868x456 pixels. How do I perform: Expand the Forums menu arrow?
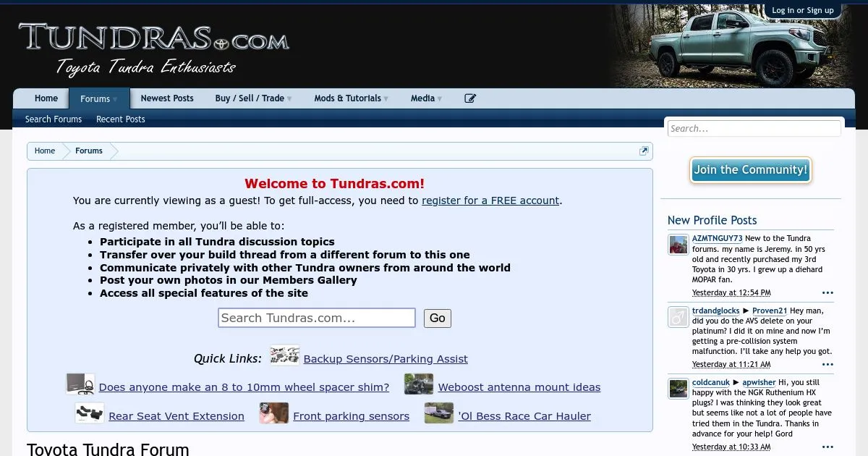pyautogui.click(x=116, y=99)
